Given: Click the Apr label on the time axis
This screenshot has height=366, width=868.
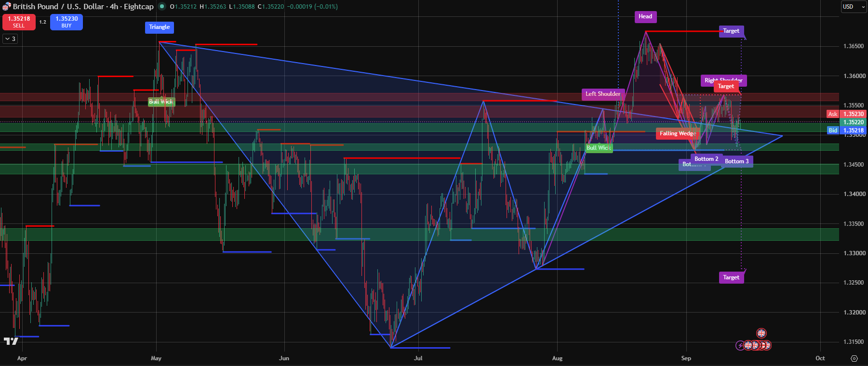Looking at the screenshot, I should click(22, 358).
